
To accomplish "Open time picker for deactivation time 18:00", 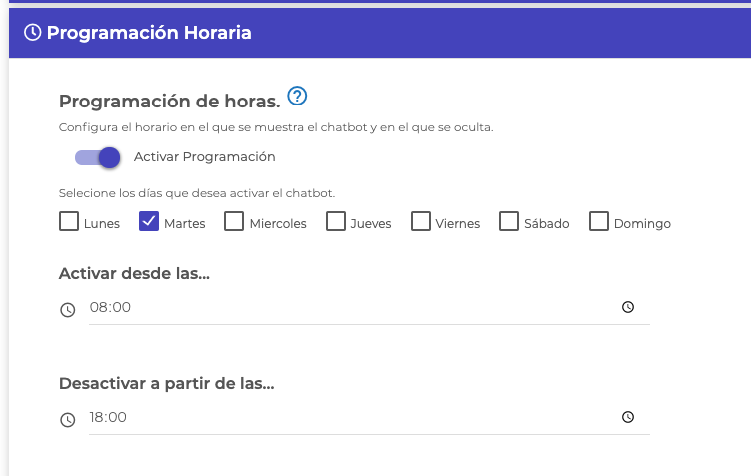I will [628, 417].
